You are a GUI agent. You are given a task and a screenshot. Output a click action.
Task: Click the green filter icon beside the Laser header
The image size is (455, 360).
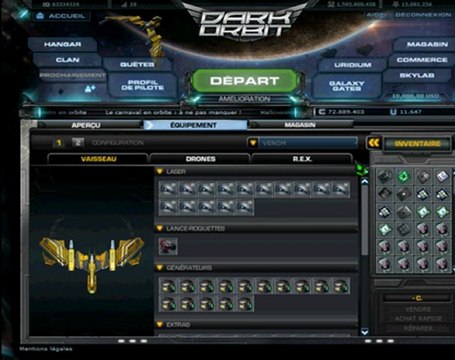pyautogui.click(x=362, y=170)
